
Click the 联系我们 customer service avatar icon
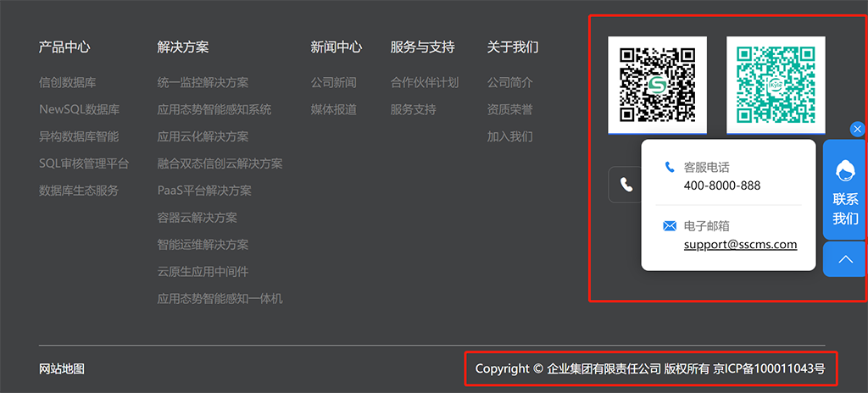845,171
